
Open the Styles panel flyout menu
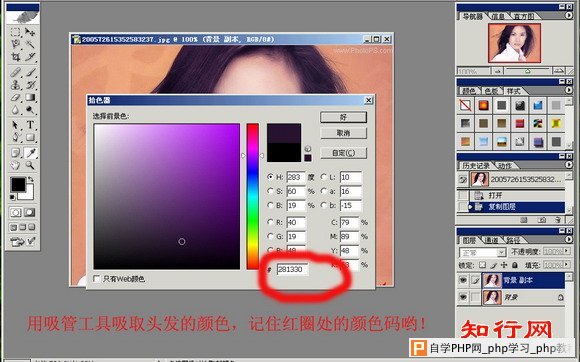click(x=569, y=90)
